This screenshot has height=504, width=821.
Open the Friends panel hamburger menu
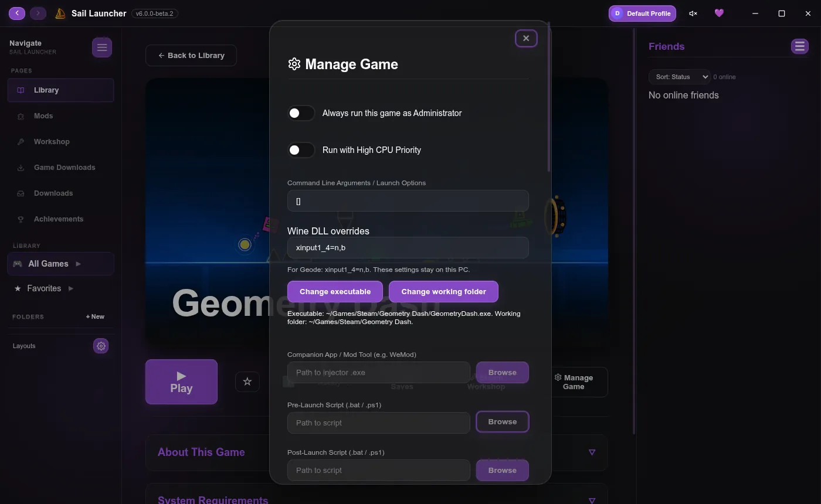click(x=800, y=46)
